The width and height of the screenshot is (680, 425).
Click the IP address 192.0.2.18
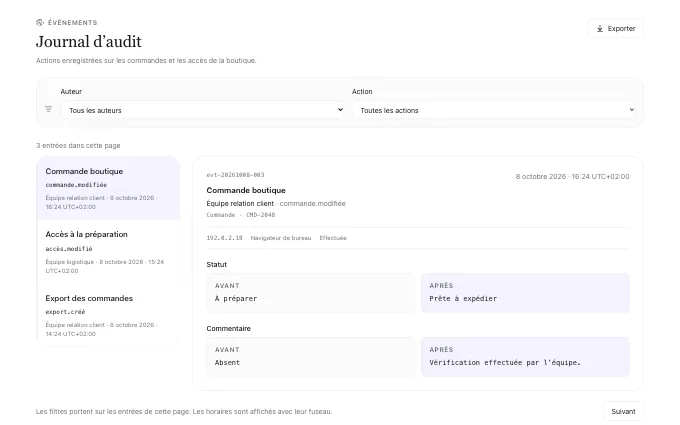[x=224, y=238]
